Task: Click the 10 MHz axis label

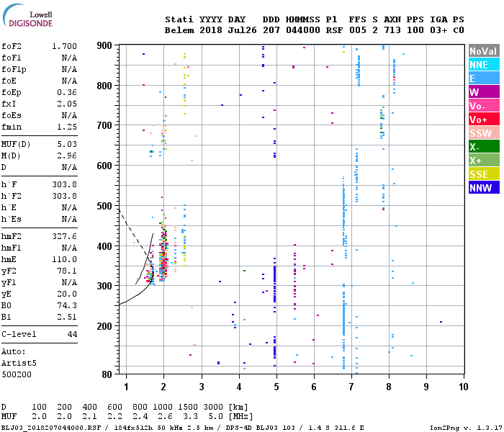Action: [x=463, y=387]
